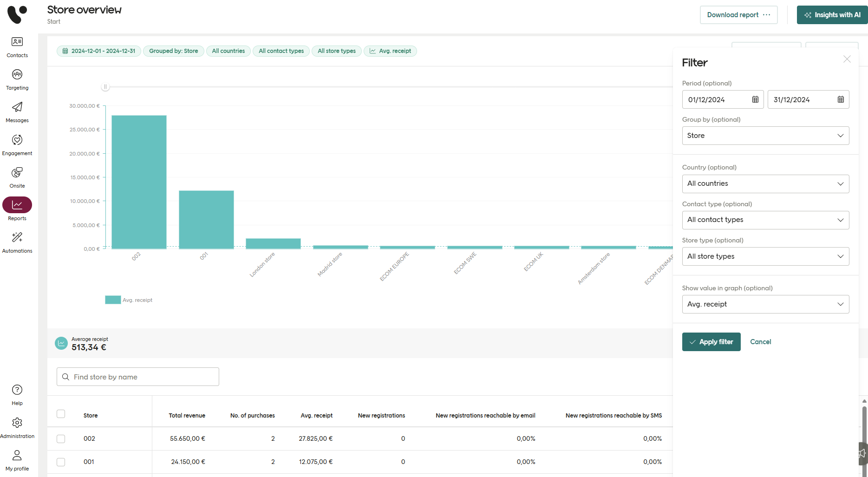
Task: Open the Contacts section icon
Action: pyautogui.click(x=17, y=42)
